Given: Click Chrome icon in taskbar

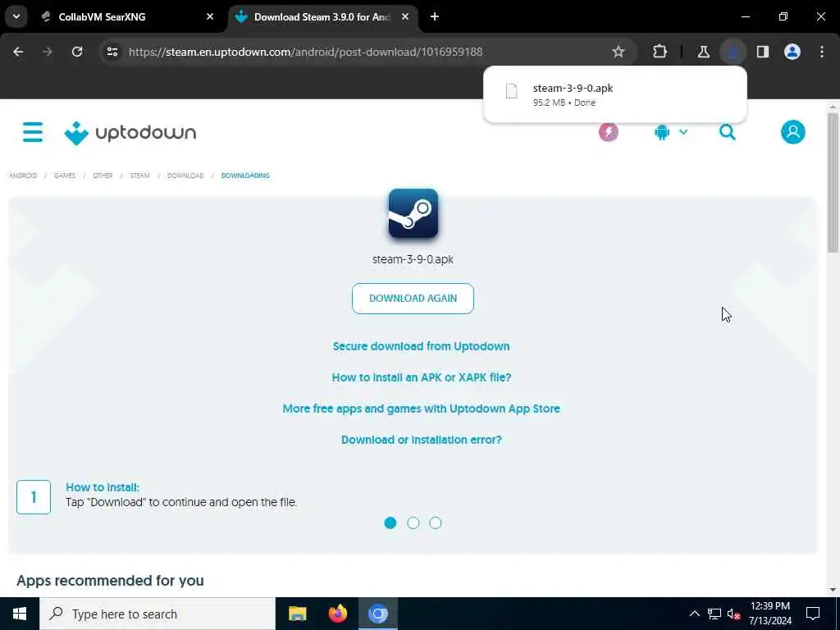Looking at the screenshot, I should (377, 614).
